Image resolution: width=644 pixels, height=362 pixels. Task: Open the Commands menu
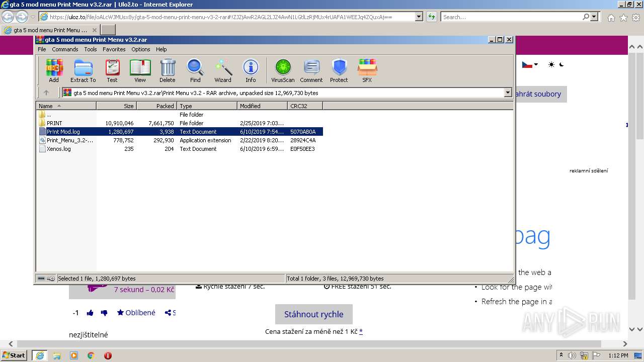pyautogui.click(x=65, y=49)
